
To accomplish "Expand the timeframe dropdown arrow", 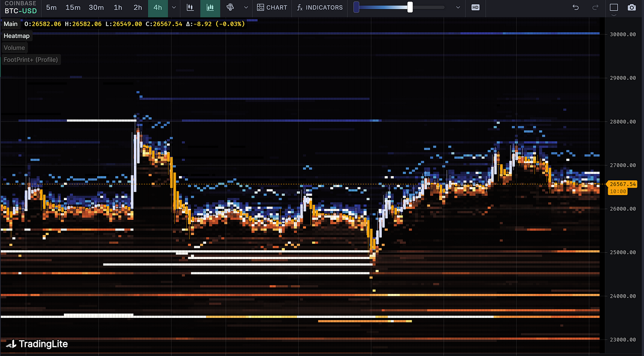I will coord(173,7).
